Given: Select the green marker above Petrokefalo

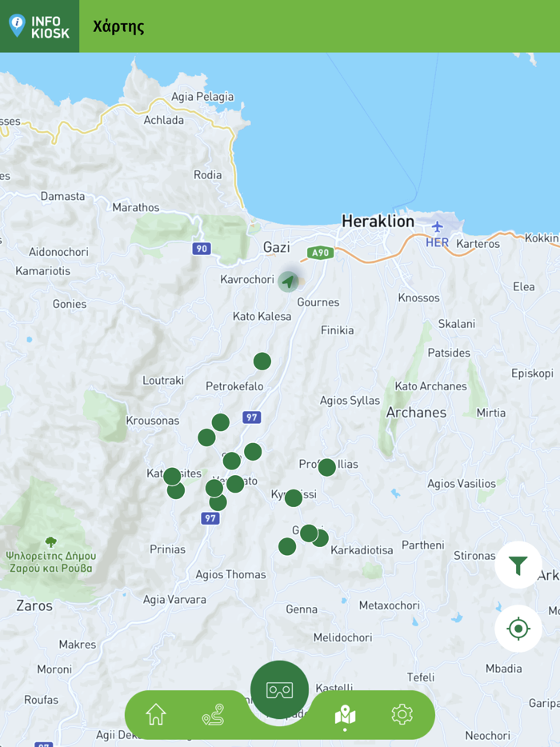Looking at the screenshot, I should [x=262, y=362].
